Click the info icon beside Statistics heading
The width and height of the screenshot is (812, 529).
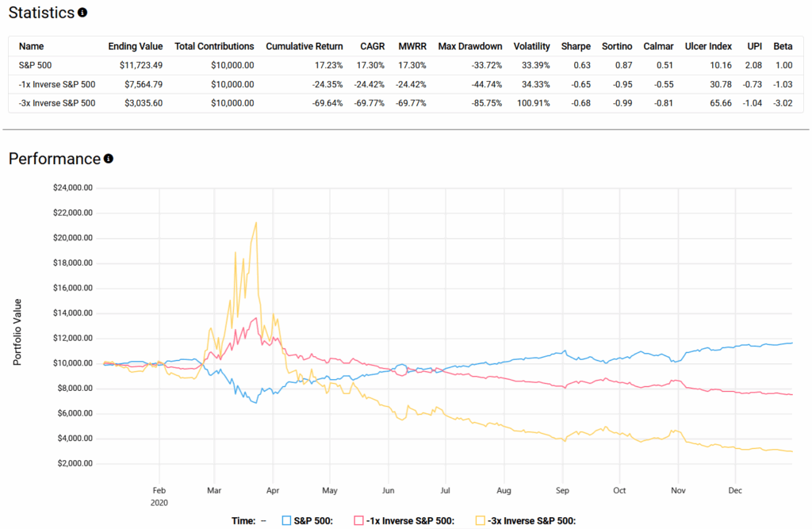(x=83, y=13)
